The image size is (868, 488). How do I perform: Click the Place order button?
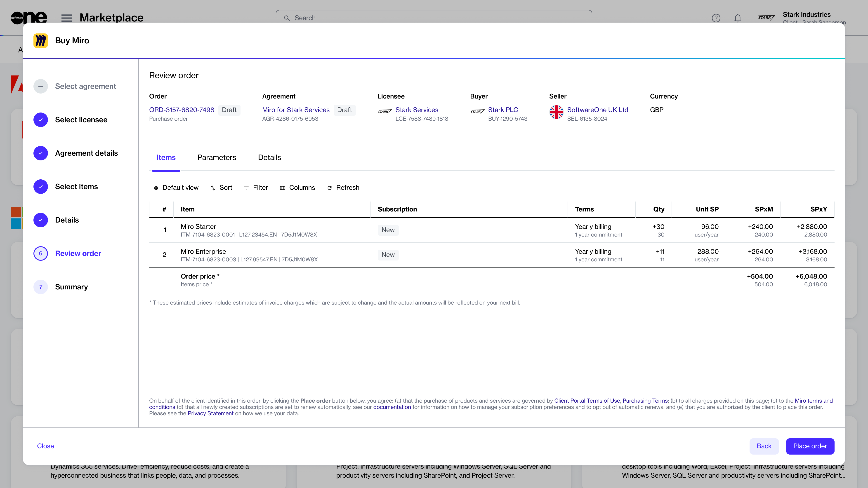coord(810,446)
